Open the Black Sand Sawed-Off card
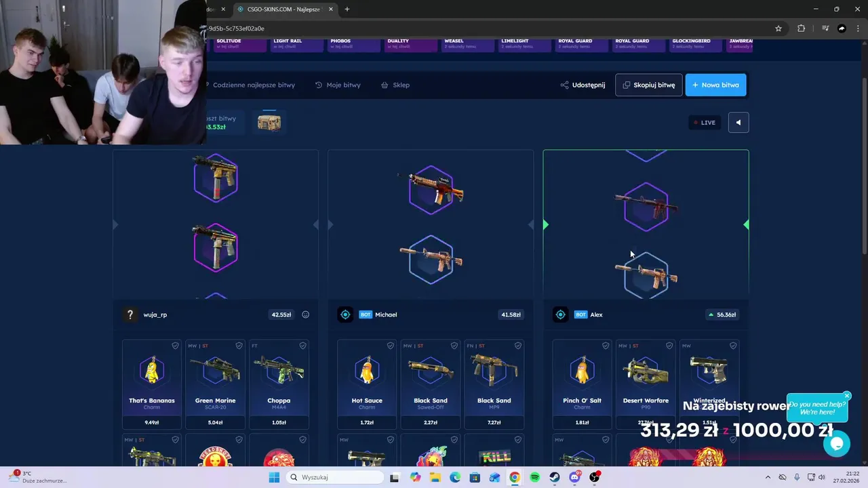The image size is (868, 488). 431,384
